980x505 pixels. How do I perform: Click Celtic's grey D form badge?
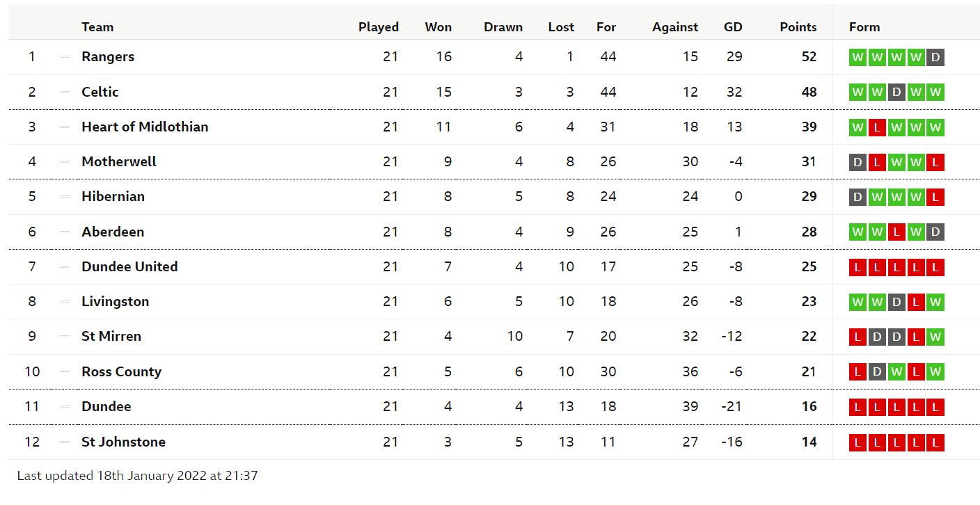pos(896,92)
